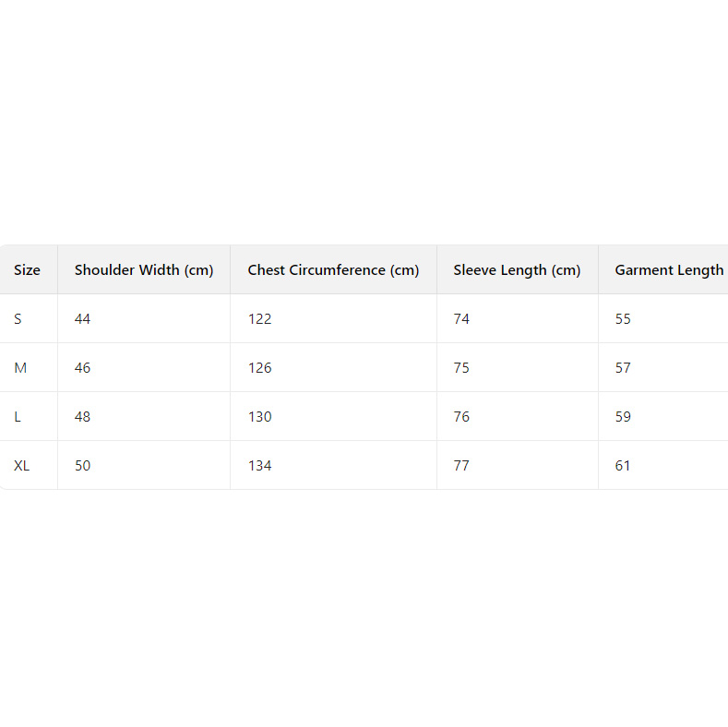Click sleeve length value 75
Image resolution: width=728 pixels, height=727 pixels.
click(x=461, y=368)
